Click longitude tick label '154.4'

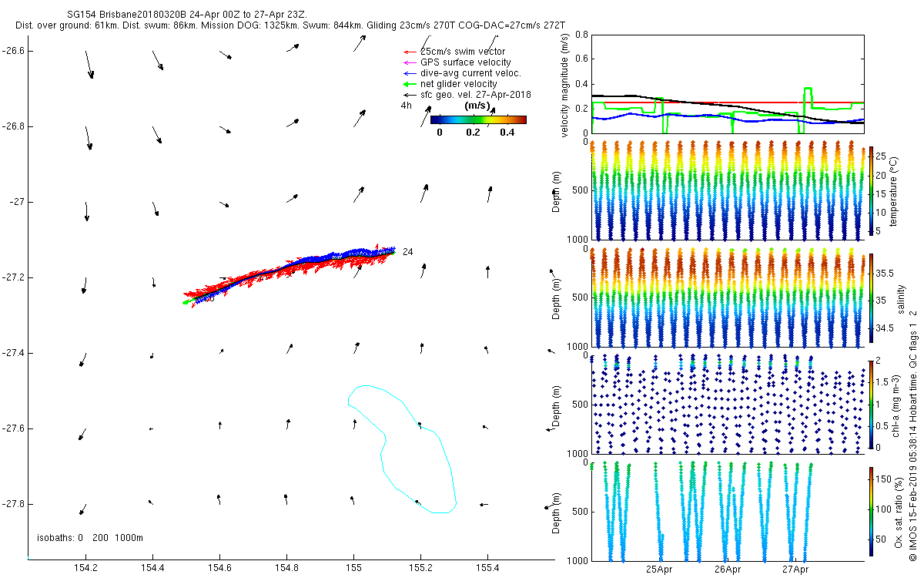click(153, 569)
